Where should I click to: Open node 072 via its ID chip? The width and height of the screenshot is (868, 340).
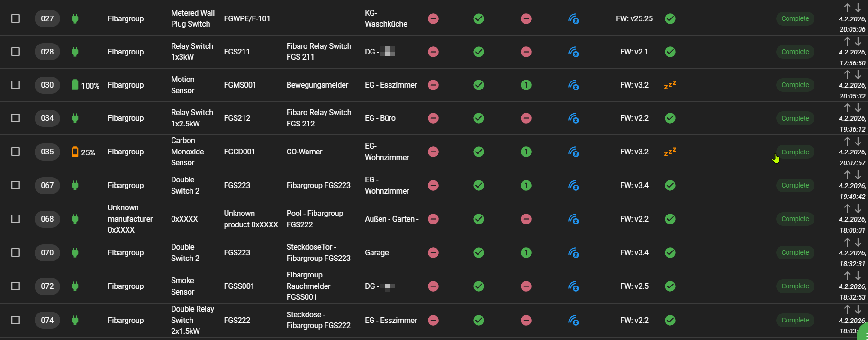[x=47, y=286]
